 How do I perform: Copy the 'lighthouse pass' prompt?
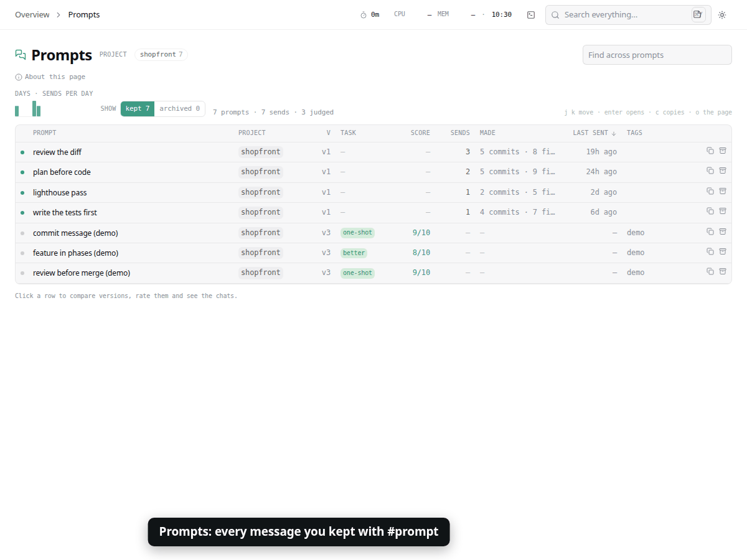(710, 191)
